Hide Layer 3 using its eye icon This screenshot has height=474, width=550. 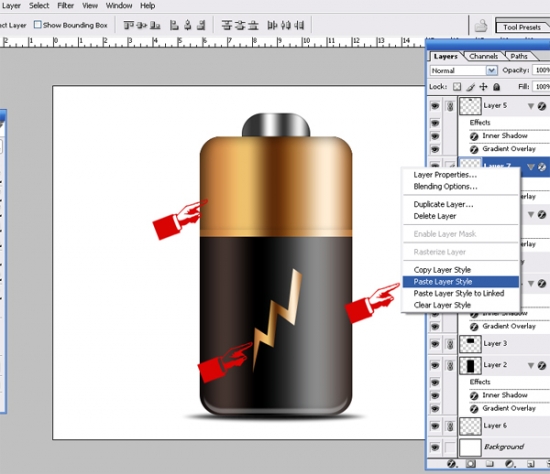pyautogui.click(x=435, y=344)
